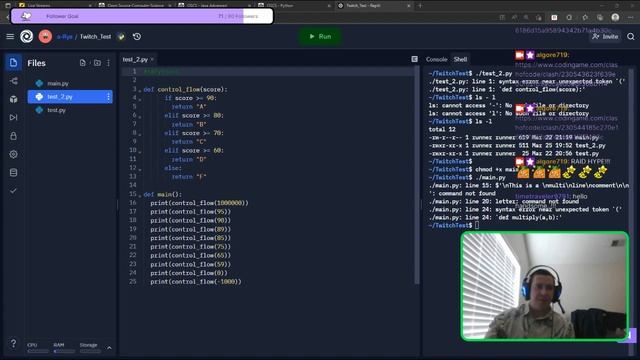The height and width of the screenshot is (360, 640).
Task: Open the Debugger sidebar icon
Action: [13, 118]
